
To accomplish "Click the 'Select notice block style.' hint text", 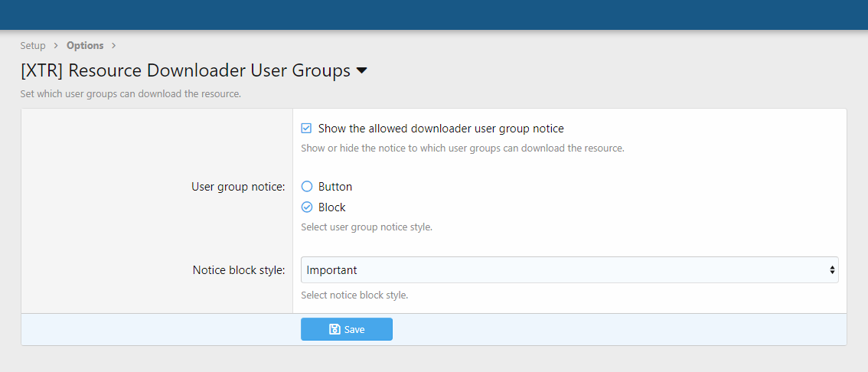I will [x=354, y=295].
